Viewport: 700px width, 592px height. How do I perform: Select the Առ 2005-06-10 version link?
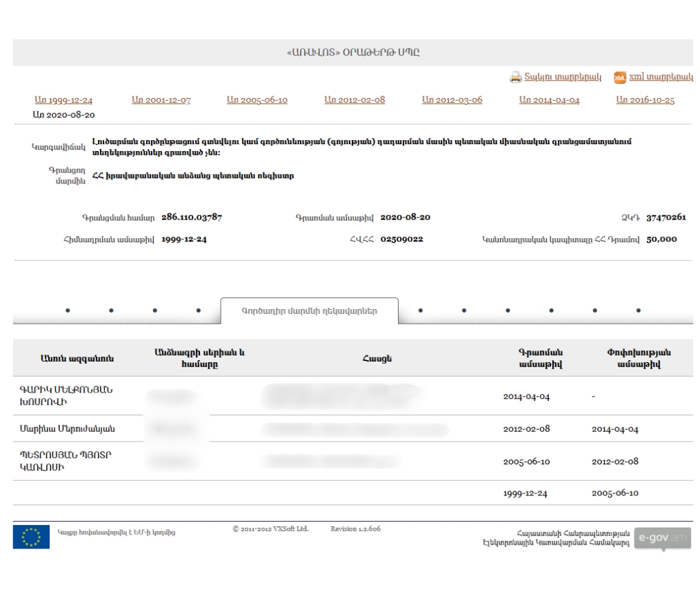[257, 100]
